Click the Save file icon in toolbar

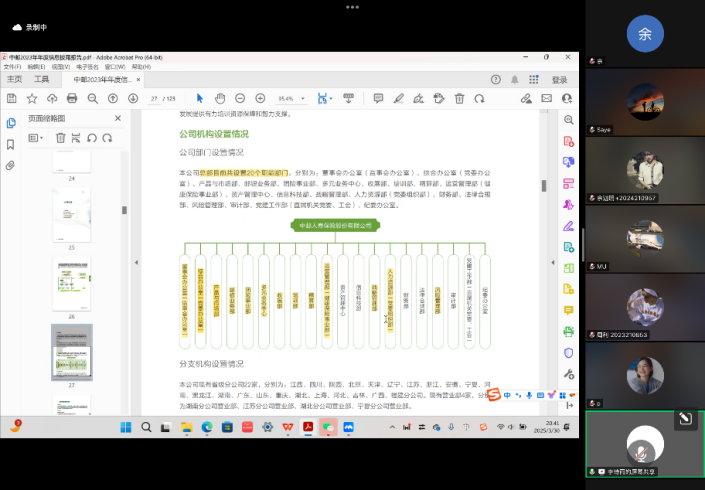click(12, 98)
